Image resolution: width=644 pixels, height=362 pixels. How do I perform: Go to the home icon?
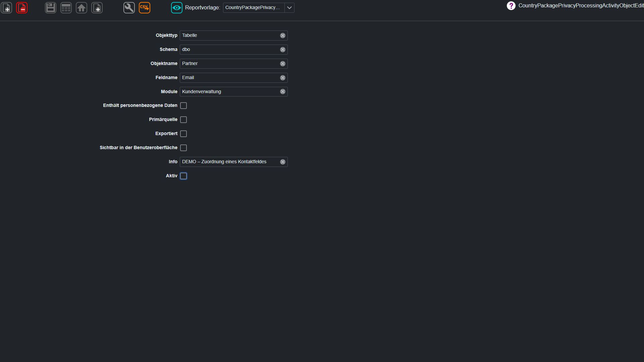82,8
